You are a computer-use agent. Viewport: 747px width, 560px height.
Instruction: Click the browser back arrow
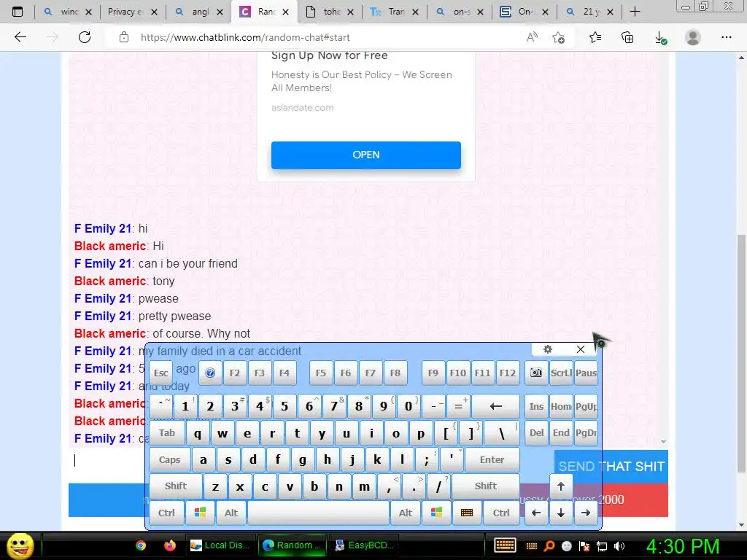[x=20, y=37]
